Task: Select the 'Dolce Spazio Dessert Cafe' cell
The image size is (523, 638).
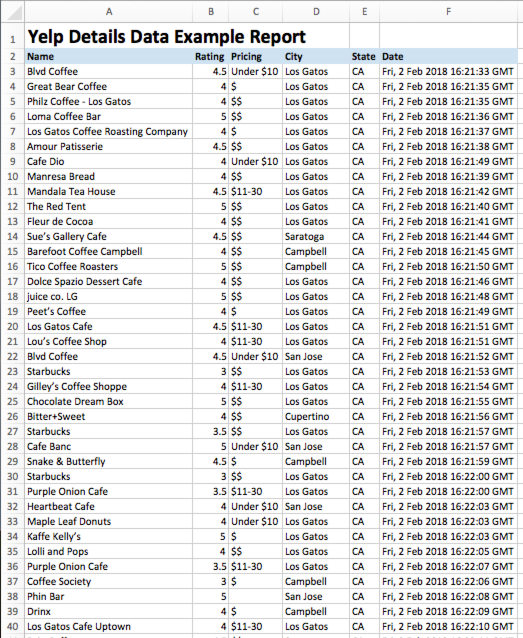Action: click(x=109, y=282)
